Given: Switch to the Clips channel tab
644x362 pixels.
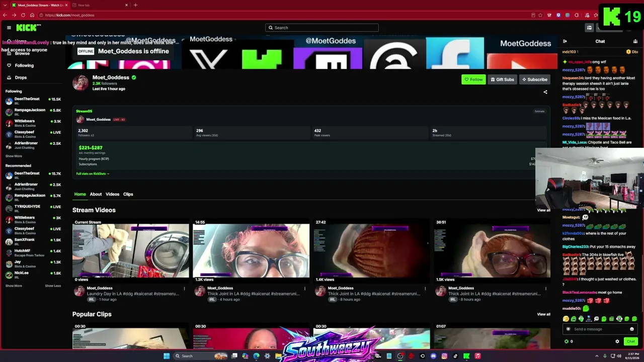Looking at the screenshot, I should coord(128,194).
